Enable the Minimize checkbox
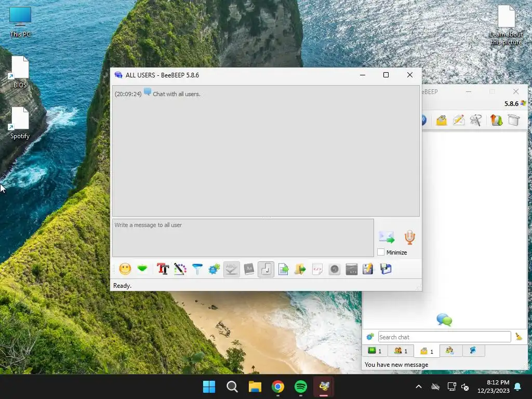Screen dimensions: 532x399 tap(381, 252)
